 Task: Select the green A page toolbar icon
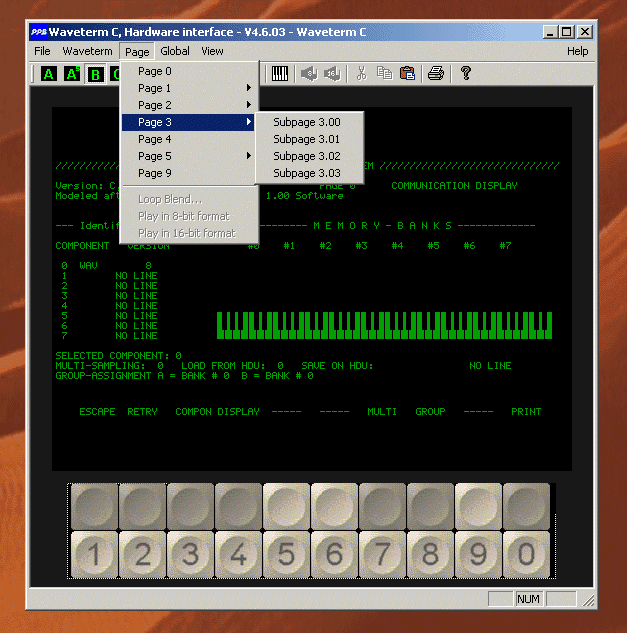[x=48, y=74]
